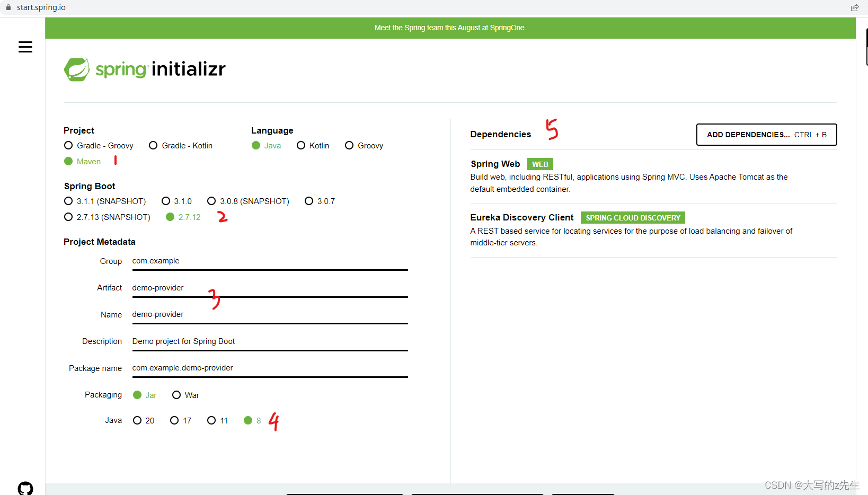The image size is (868, 495).
Task: Select Spring Boot 3.1.0
Action: (x=176, y=201)
